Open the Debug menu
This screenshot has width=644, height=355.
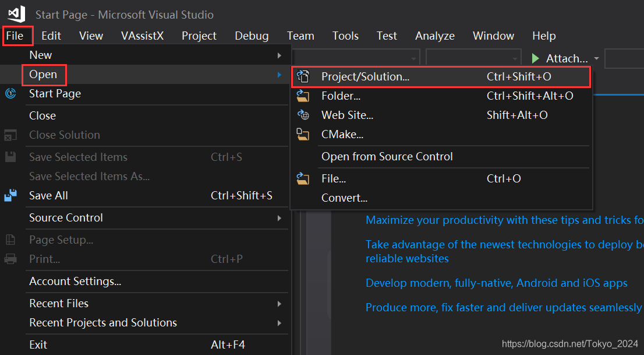click(252, 36)
